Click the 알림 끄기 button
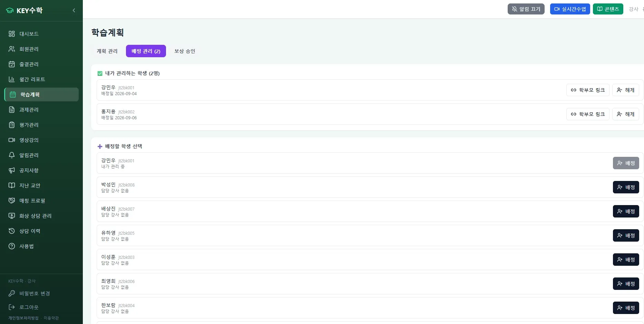 point(526,9)
